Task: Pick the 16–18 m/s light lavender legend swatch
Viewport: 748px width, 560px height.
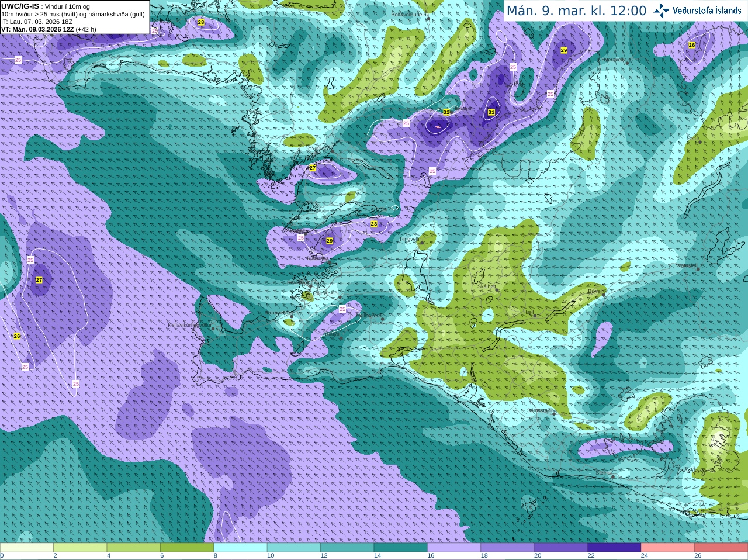Action: (x=454, y=548)
